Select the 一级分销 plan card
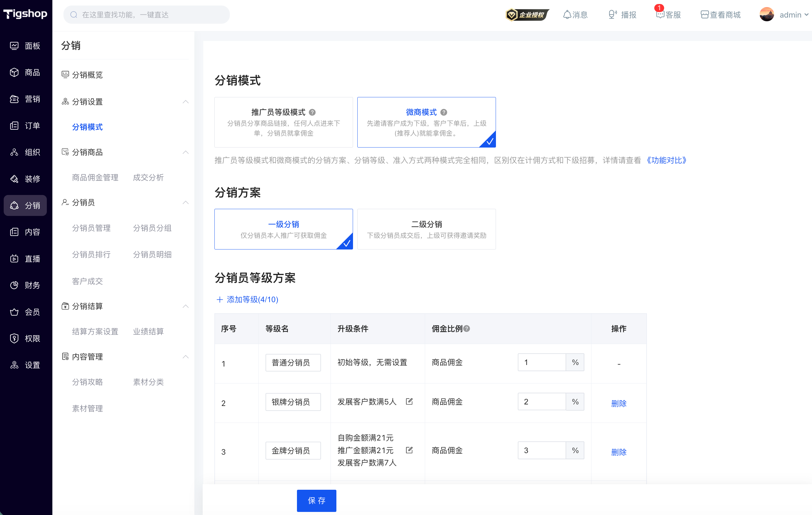The width and height of the screenshot is (812, 515). coord(284,229)
